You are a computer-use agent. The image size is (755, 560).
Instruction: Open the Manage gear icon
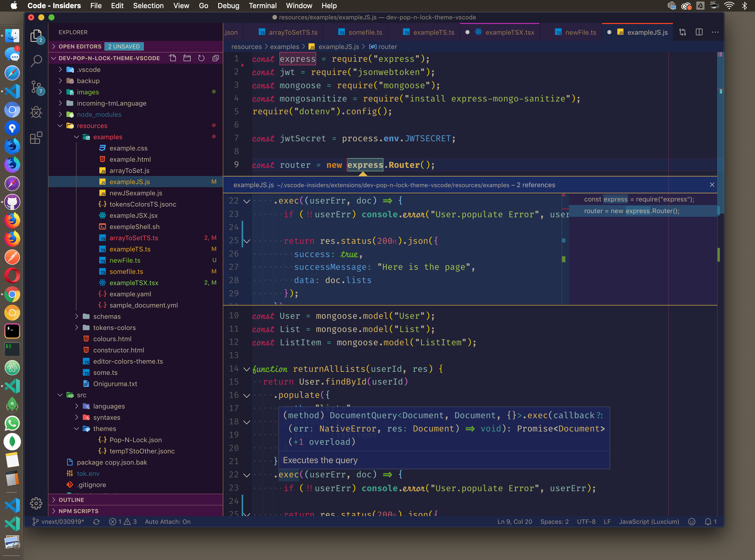point(36,503)
